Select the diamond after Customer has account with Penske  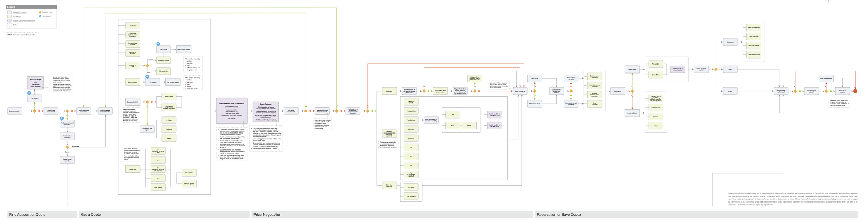click(x=571, y=91)
